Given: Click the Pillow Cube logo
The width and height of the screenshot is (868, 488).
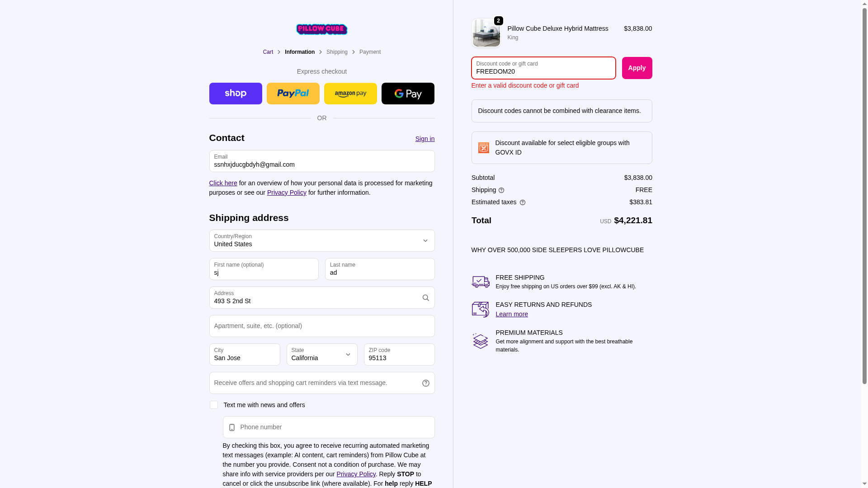Looking at the screenshot, I should point(321,29).
